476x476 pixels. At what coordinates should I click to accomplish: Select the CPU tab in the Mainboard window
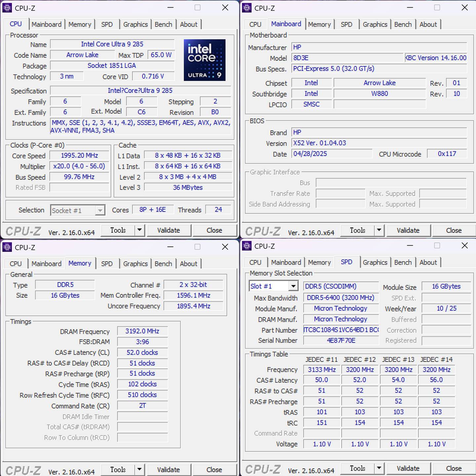click(255, 24)
